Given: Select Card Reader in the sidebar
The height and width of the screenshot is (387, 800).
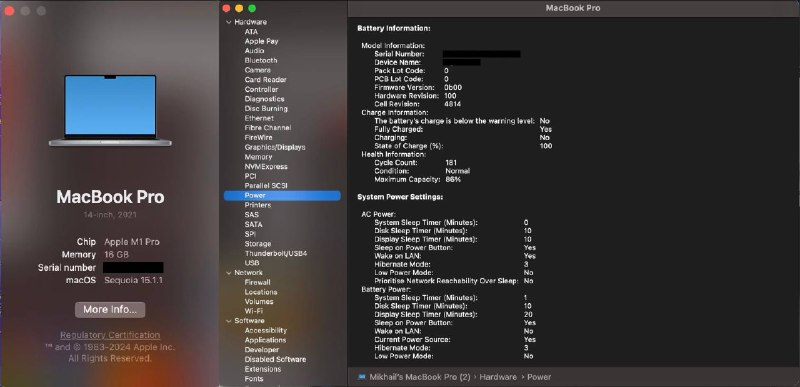Looking at the screenshot, I should [265, 80].
